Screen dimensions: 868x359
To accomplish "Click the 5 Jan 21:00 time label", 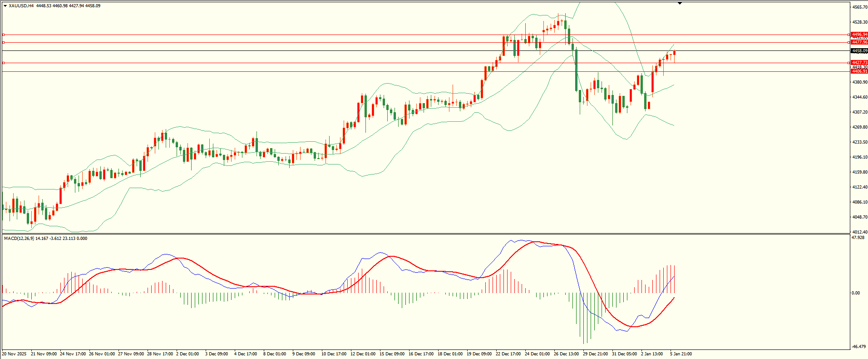I will tap(681, 354).
